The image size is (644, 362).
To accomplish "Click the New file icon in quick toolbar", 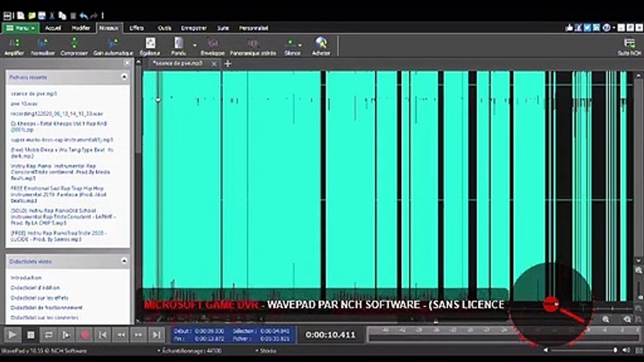I will coord(21,16).
